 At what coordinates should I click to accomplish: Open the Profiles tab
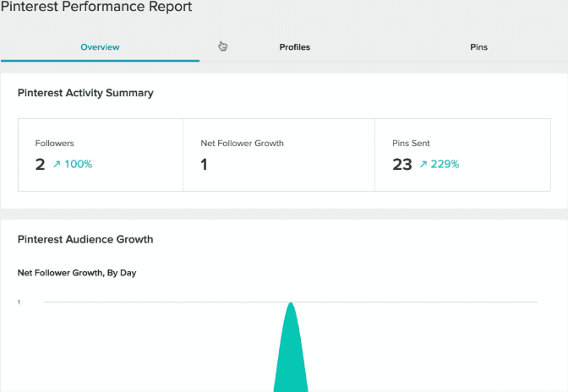pyautogui.click(x=294, y=47)
